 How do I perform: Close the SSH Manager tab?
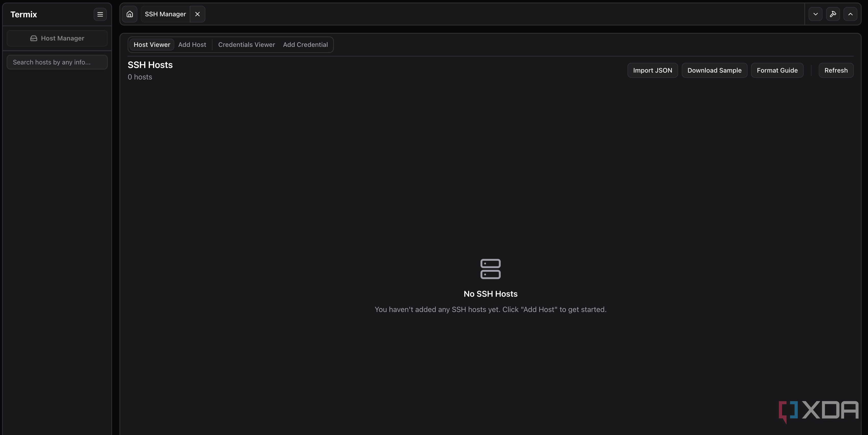pos(197,14)
